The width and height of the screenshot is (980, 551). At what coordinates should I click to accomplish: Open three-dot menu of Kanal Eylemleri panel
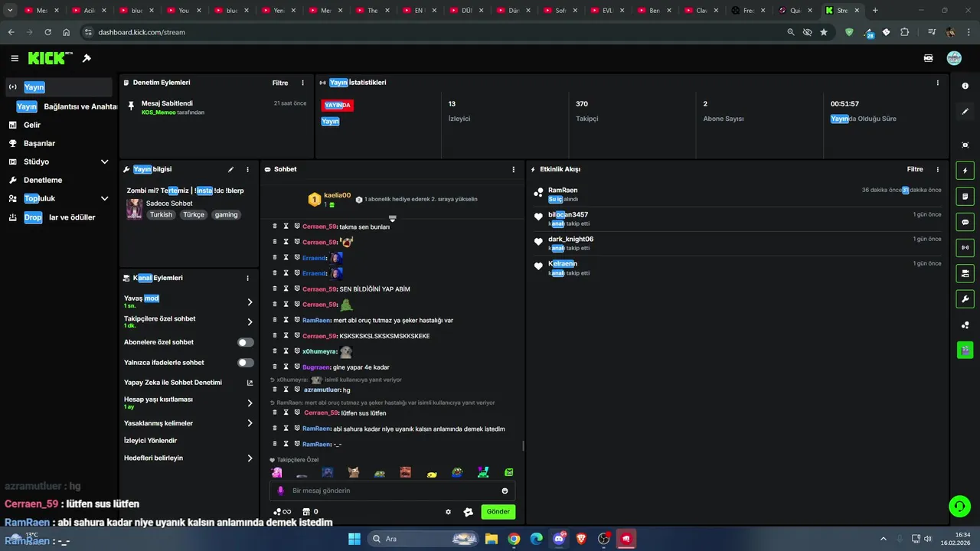247,278
